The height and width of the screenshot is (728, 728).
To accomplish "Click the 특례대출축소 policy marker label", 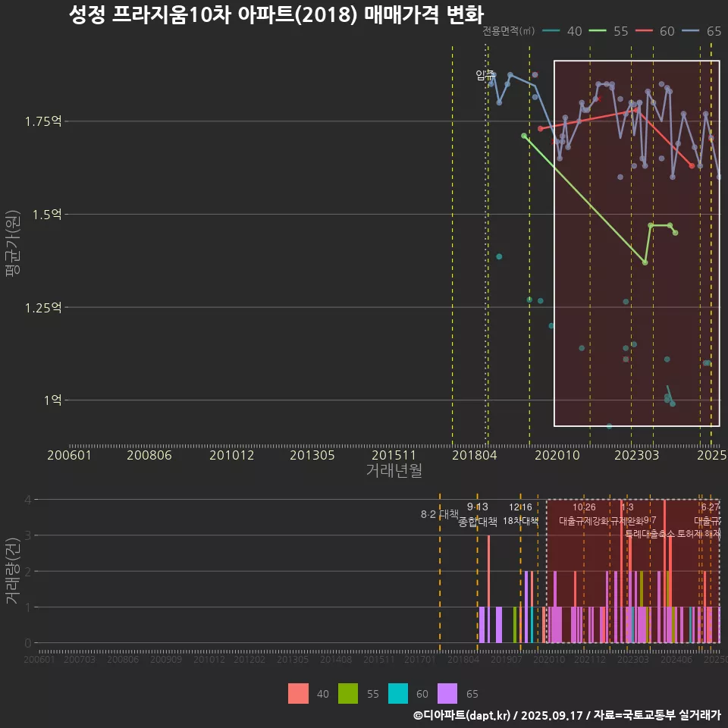I will (x=650, y=534).
